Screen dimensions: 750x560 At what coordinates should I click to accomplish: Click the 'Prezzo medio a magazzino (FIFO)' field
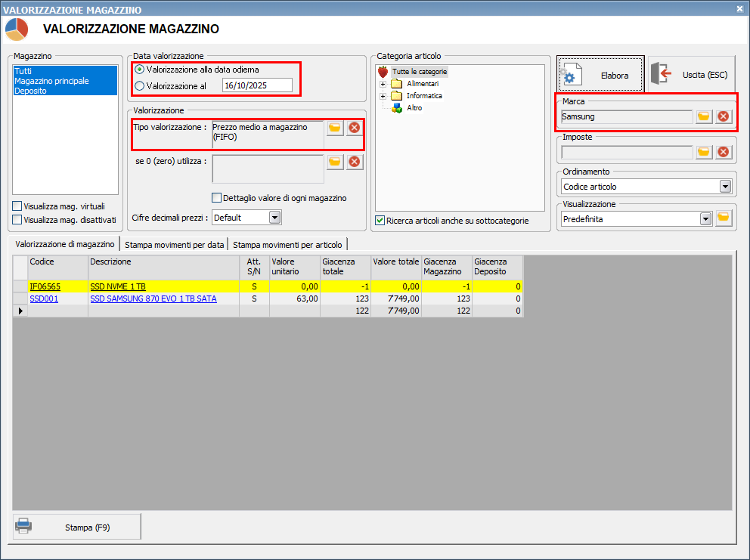268,135
